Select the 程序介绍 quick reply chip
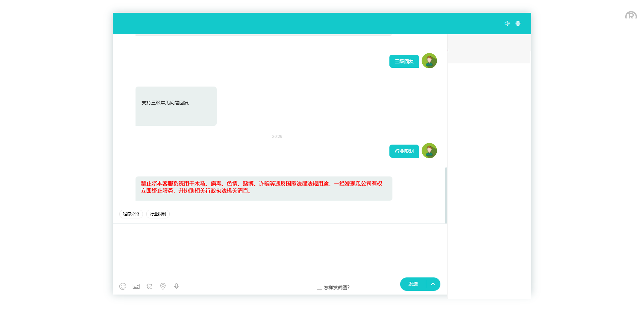Screen dimensions: 644x313 coord(131,214)
